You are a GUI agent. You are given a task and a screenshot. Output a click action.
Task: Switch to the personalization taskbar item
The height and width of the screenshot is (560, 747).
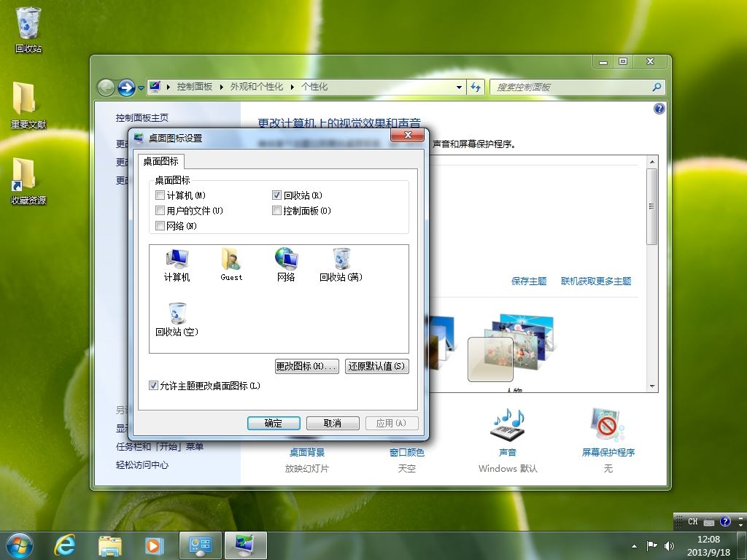point(245,545)
